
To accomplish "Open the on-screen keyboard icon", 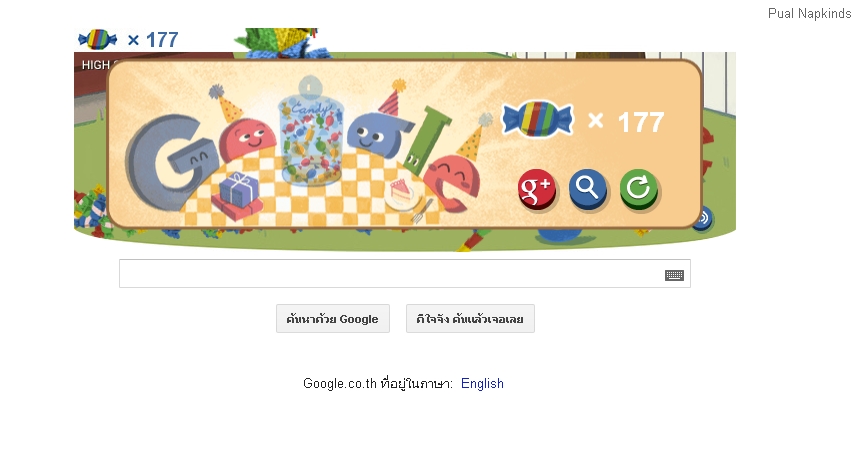I will click(x=674, y=275).
